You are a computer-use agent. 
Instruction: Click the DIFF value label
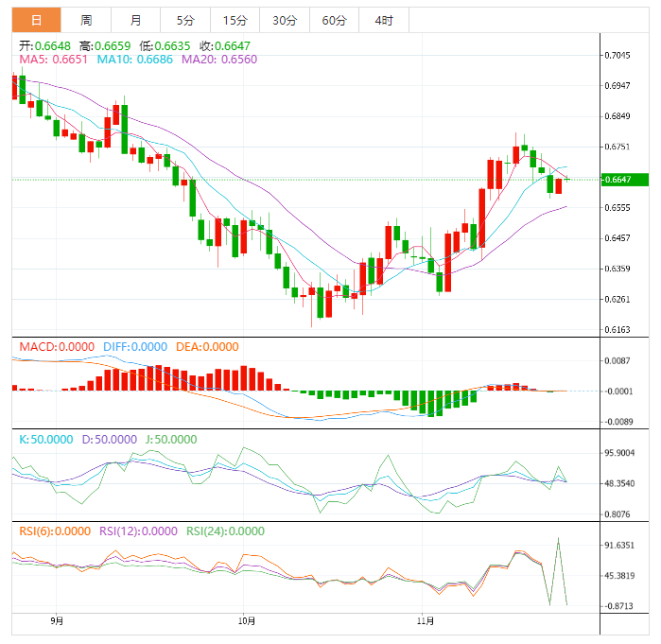(133, 347)
